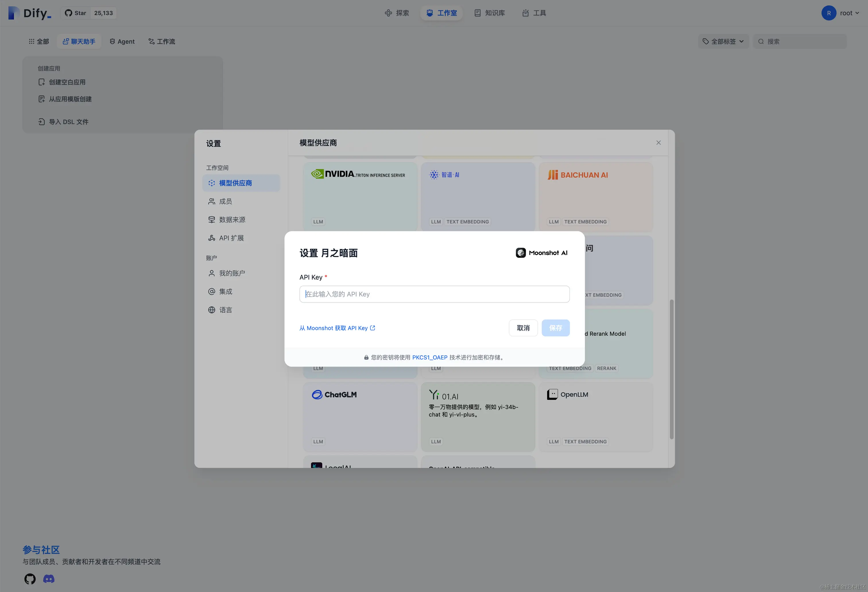Image resolution: width=868 pixels, height=592 pixels.
Task: Select API 扩展 in settings sidebar
Action: pyautogui.click(x=241, y=238)
